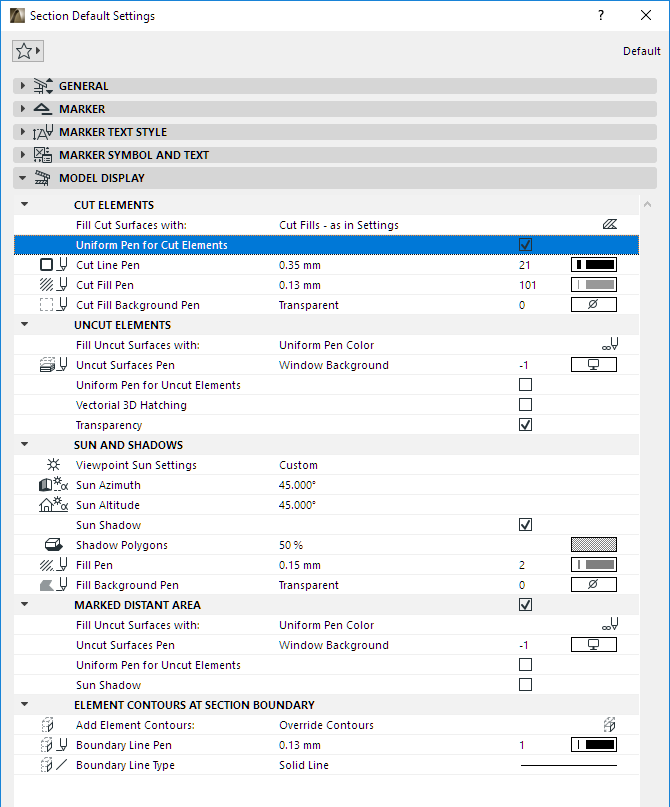Click the Sun Azimuth icon
The width and height of the screenshot is (670, 807).
54,485
